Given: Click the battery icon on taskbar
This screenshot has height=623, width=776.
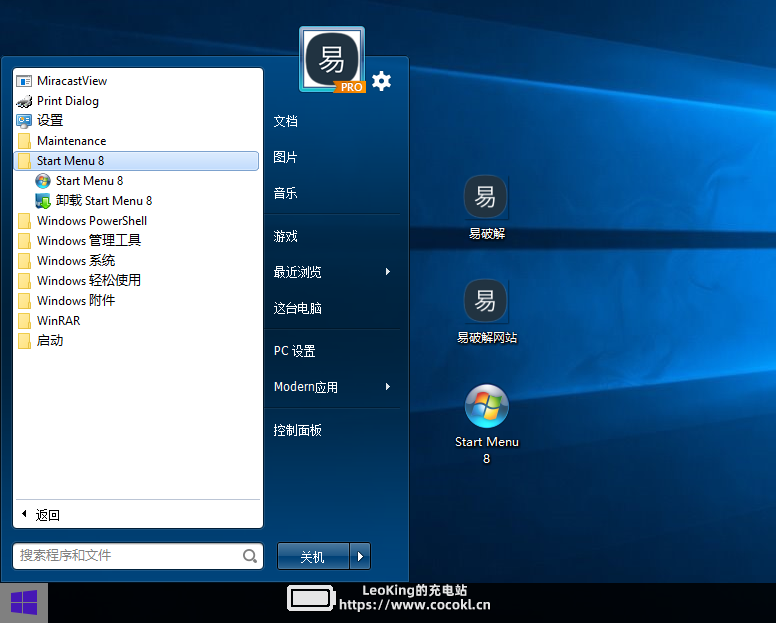Looking at the screenshot, I should click(x=311, y=598).
